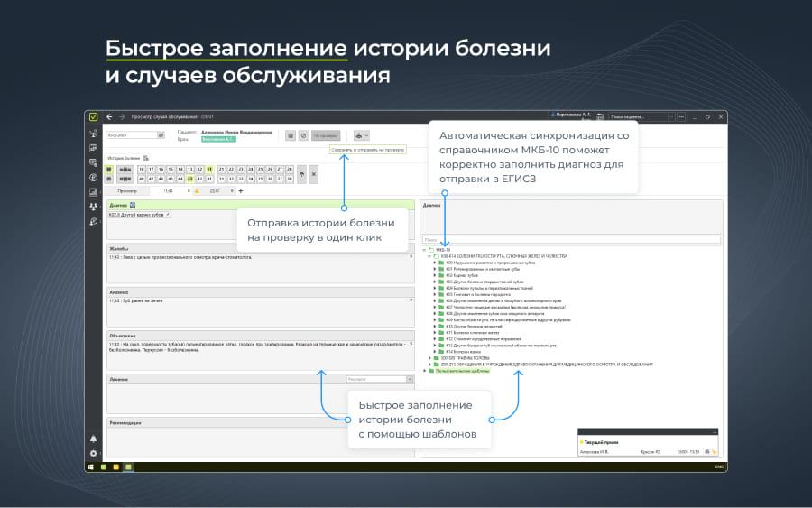The height and width of the screenshot is (508, 812).
Task: Open the notifications bell in the left sidebar
Action: click(93, 439)
